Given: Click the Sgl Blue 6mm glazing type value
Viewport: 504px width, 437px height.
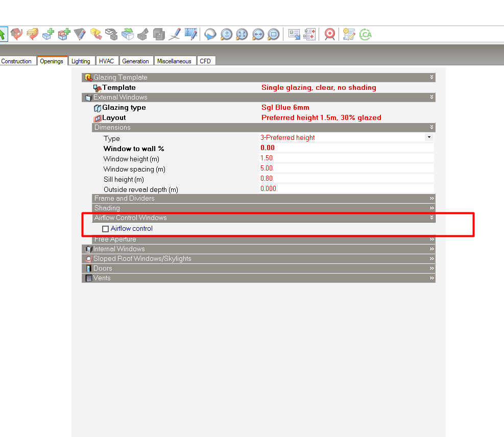Looking at the screenshot, I should click(x=285, y=107).
